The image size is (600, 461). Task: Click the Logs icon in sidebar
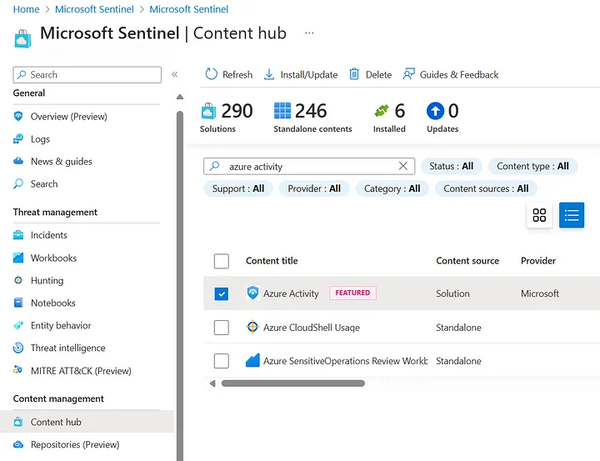(x=18, y=139)
